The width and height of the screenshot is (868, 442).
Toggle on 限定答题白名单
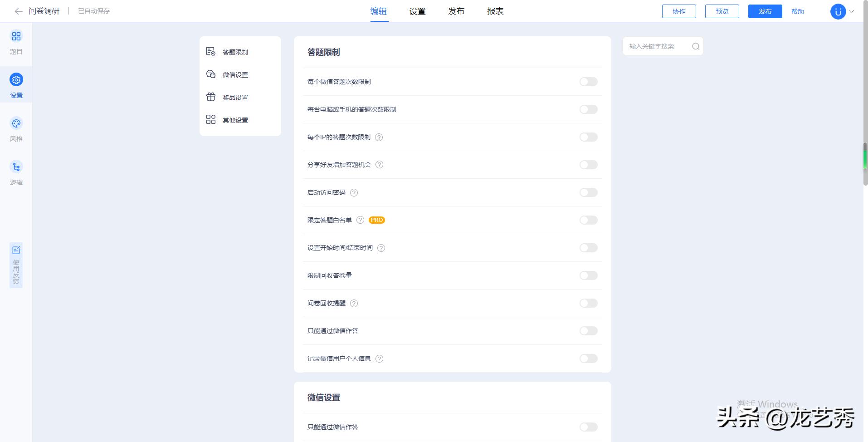pos(588,220)
